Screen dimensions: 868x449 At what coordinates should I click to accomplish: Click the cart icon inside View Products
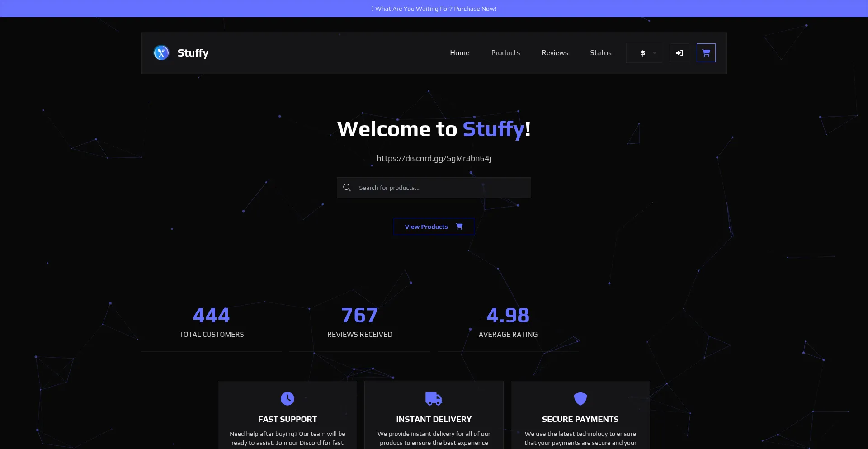(459, 227)
